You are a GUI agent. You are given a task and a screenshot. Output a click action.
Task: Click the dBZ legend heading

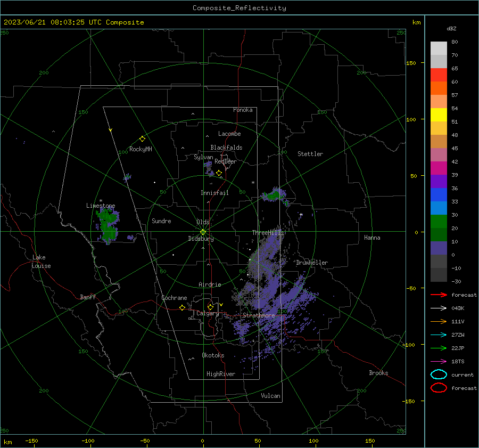point(451,28)
